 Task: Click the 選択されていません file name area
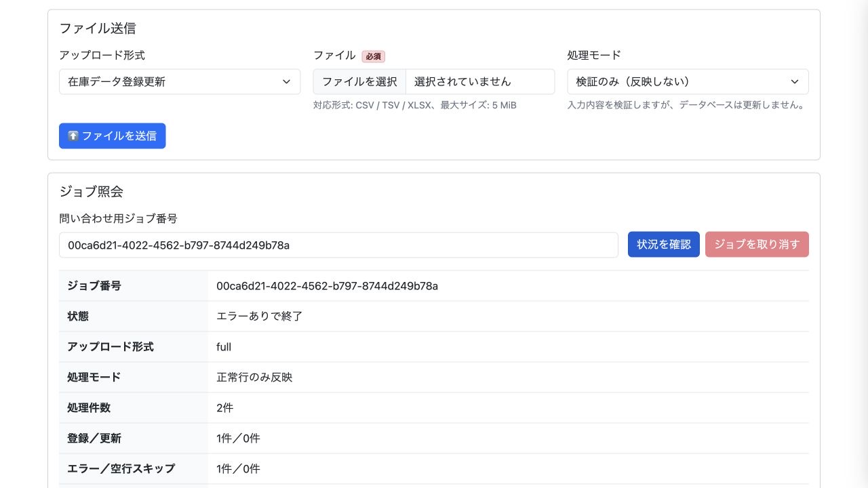(480, 81)
